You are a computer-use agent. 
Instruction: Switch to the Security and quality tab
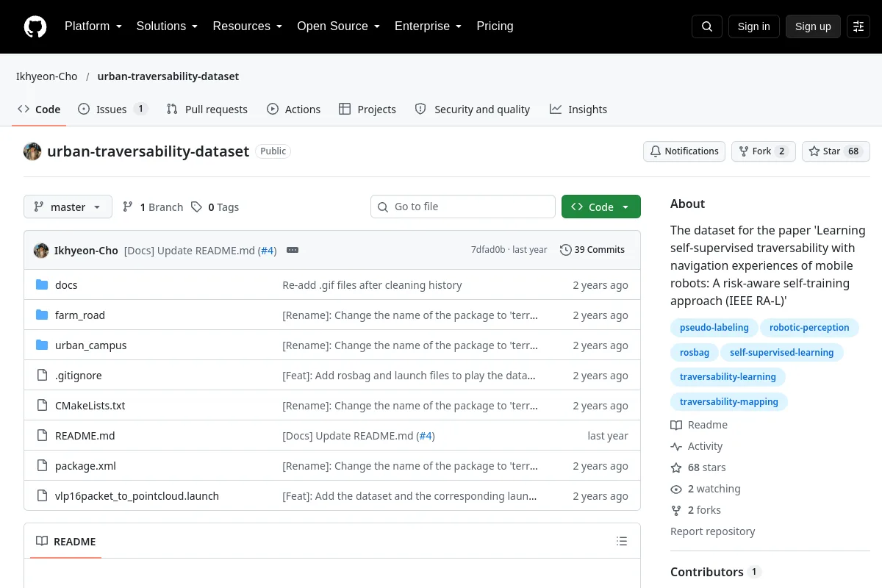(x=473, y=110)
